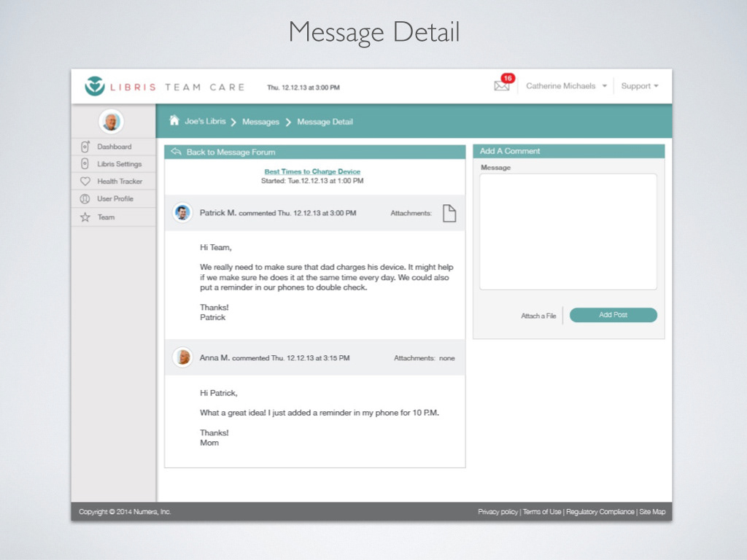The width and height of the screenshot is (747, 560).
Task: Open Health Tracker from the sidebar
Action: click(113, 182)
